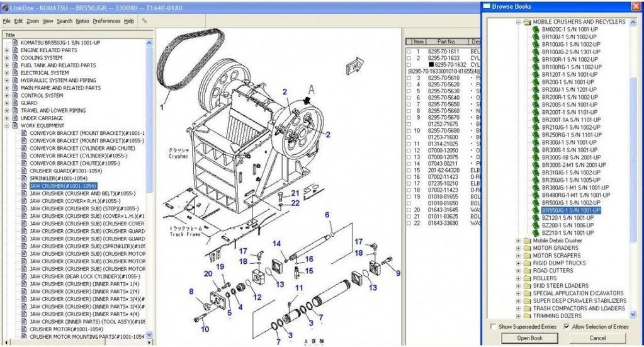Select BZ120-1 S/N 1001-UP book icon

click(536, 218)
